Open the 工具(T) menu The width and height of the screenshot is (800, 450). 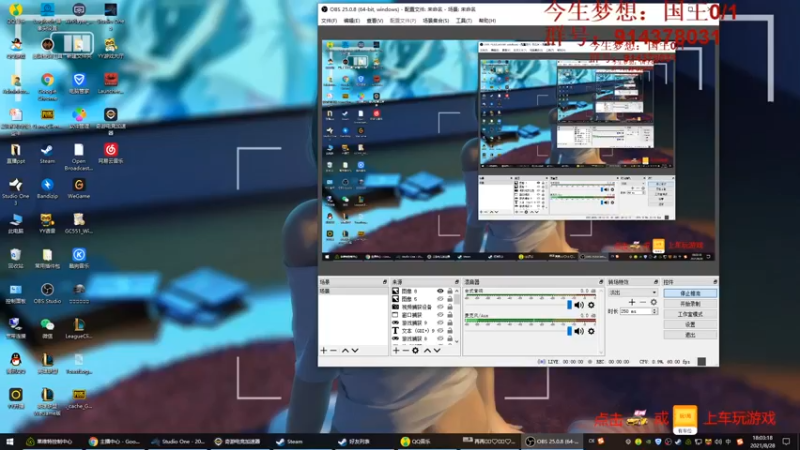[464, 20]
